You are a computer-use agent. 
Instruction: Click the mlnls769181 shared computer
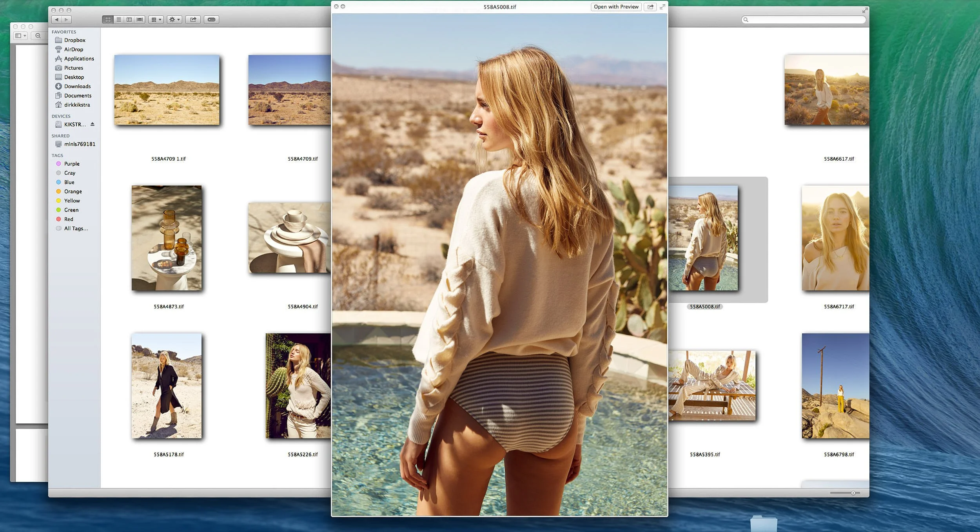tap(79, 144)
